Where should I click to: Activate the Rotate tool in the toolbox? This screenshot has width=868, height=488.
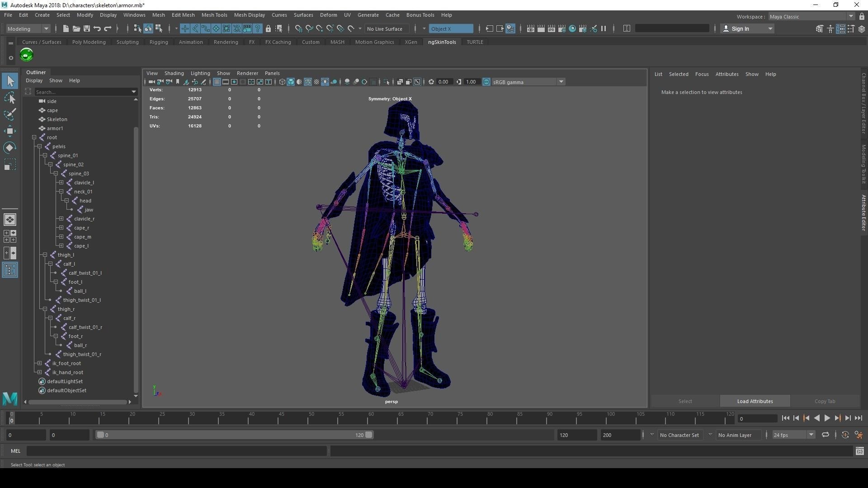(10, 148)
